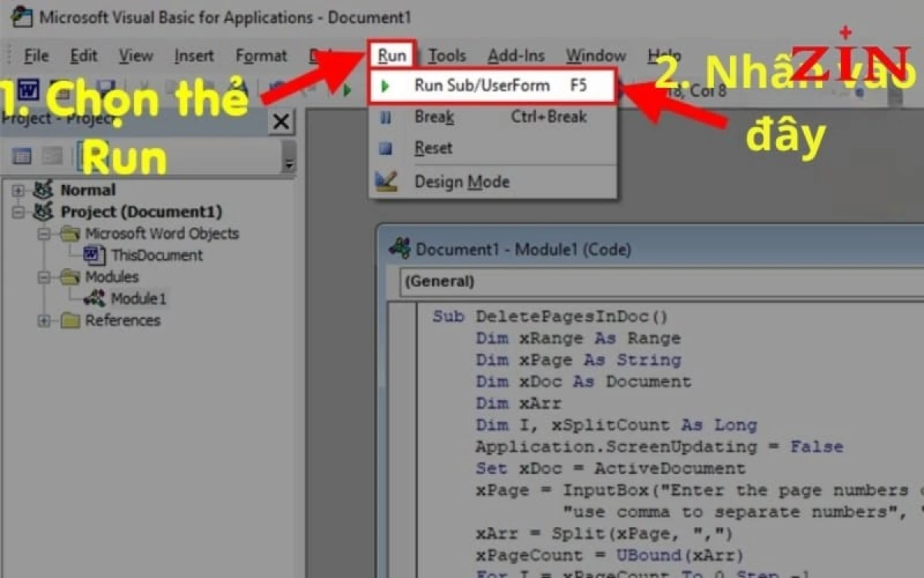Click the 'Dim xPage As String' line
The width and height of the screenshot is (924, 578).
tap(577, 360)
